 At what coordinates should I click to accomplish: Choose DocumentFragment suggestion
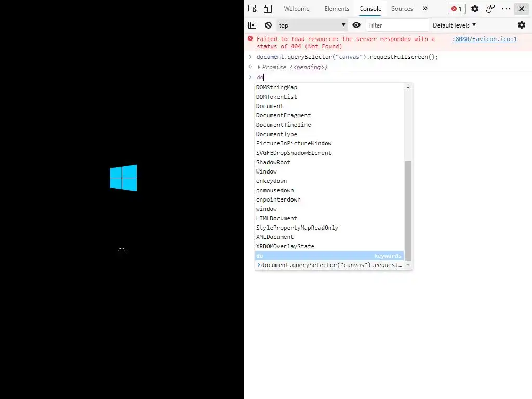pyautogui.click(x=329, y=115)
